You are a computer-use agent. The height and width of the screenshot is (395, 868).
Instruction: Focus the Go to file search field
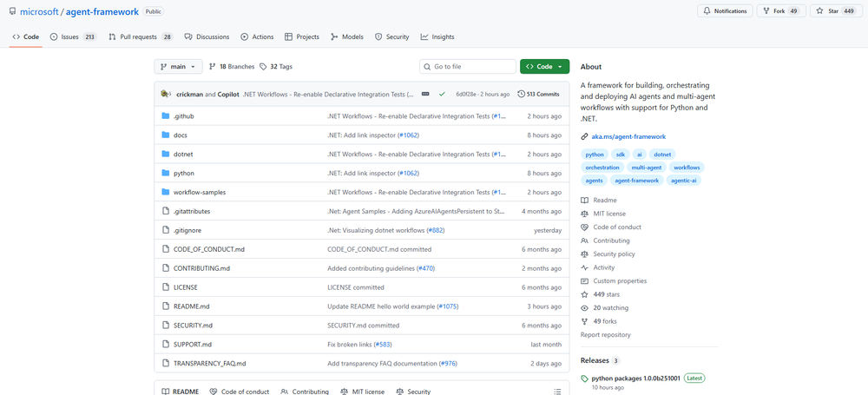click(468, 67)
